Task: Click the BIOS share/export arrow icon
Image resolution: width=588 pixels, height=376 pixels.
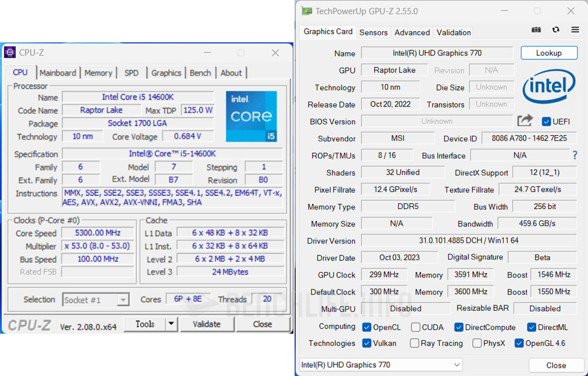Action: click(x=525, y=120)
